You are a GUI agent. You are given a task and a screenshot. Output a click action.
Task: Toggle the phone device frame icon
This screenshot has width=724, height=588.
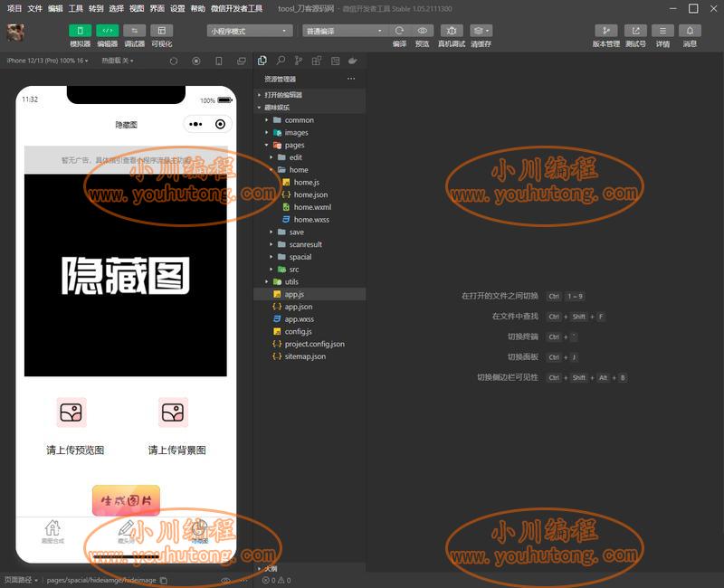[219, 61]
